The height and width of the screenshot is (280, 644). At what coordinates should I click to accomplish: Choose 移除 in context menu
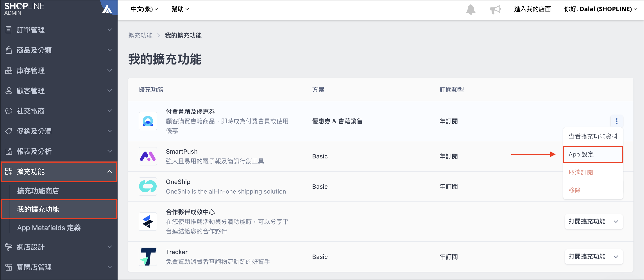click(x=593, y=190)
